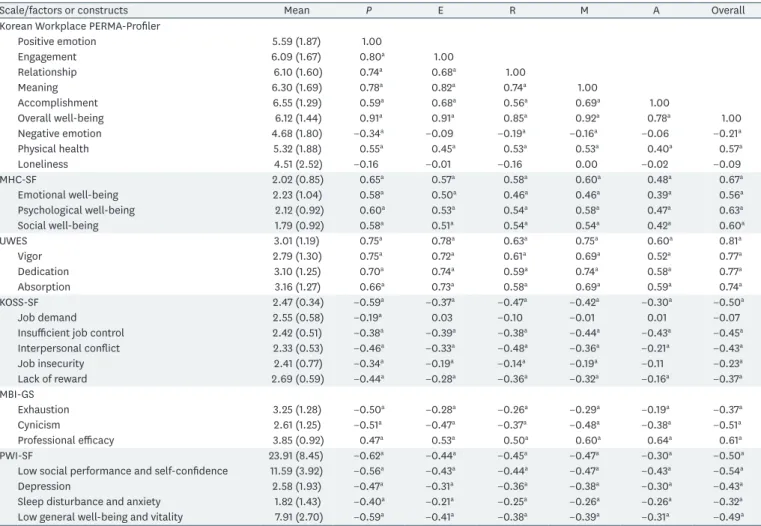Select the "Relationship" row label
Viewport: 761px width, 526px height.
[x=47, y=72]
